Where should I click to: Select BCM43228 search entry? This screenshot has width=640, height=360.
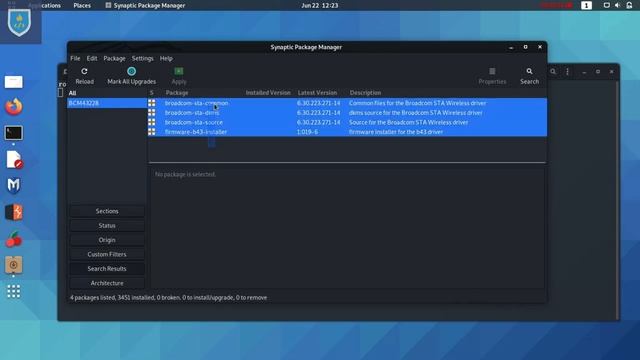point(107,103)
